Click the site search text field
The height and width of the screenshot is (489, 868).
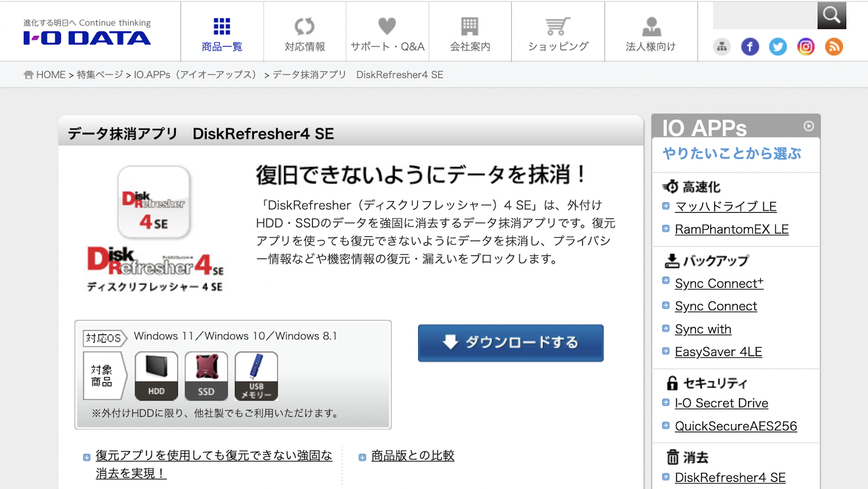[765, 15]
